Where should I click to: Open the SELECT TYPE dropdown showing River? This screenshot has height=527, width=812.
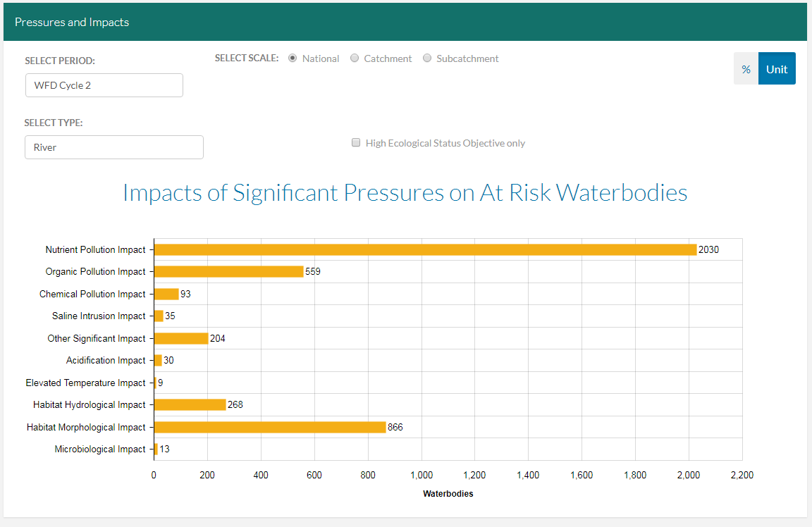113,147
